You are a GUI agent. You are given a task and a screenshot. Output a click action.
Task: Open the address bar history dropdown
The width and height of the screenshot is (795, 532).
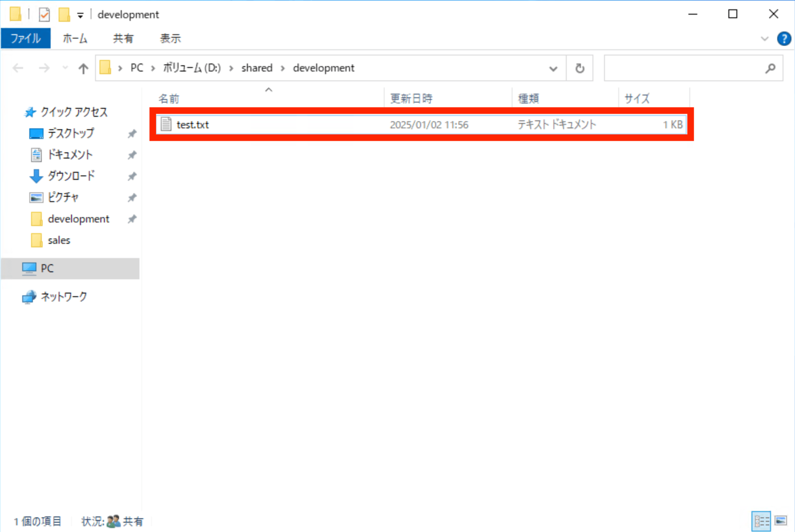pyautogui.click(x=553, y=68)
